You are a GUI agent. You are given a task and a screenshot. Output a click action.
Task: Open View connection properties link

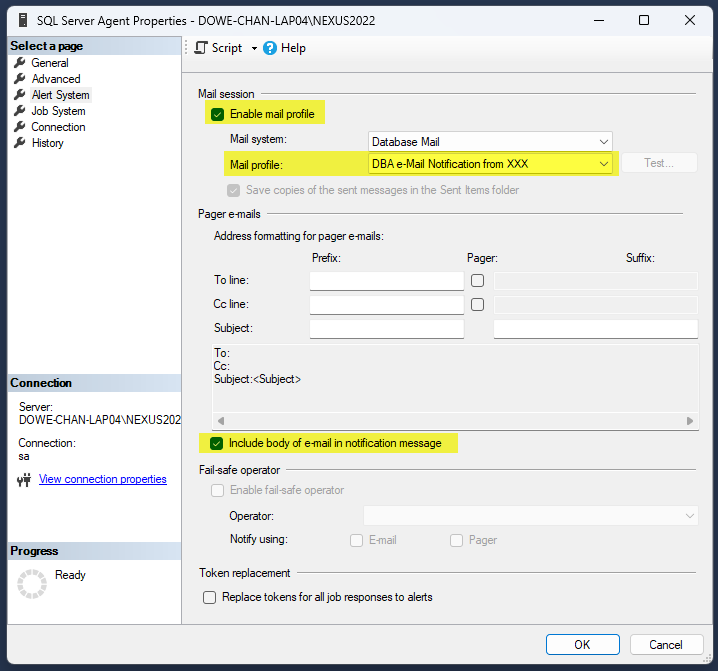[x=102, y=479]
